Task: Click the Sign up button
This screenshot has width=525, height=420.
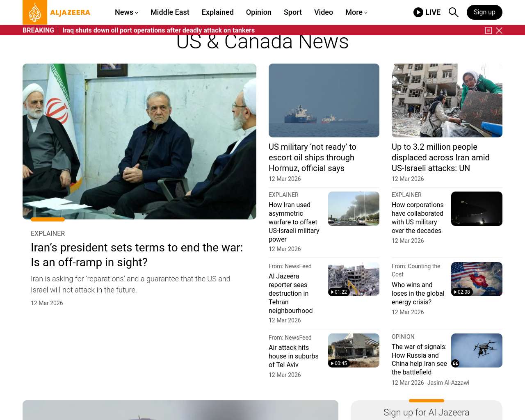Action: (x=484, y=12)
